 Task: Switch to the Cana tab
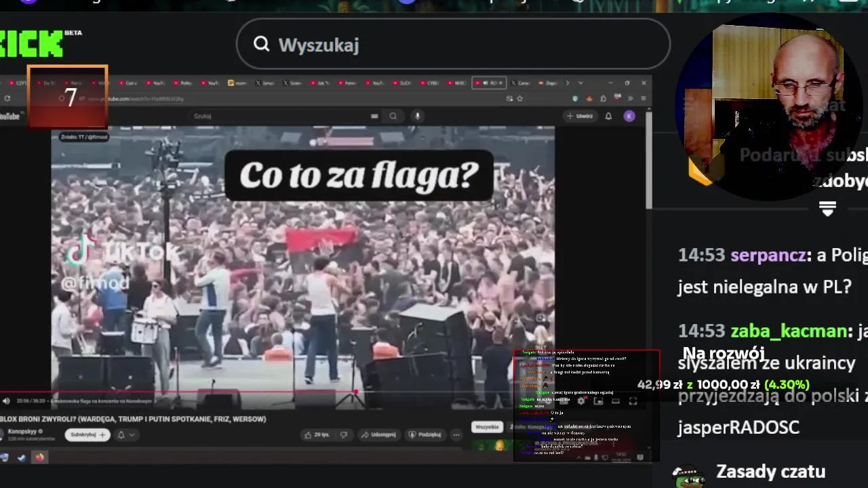point(521,83)
